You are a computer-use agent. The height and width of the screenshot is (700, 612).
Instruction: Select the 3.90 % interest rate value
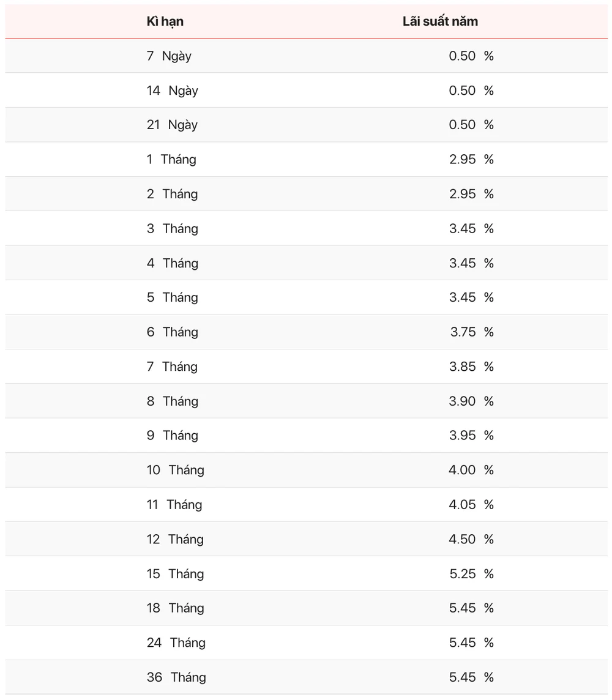(x=471, y=401)
